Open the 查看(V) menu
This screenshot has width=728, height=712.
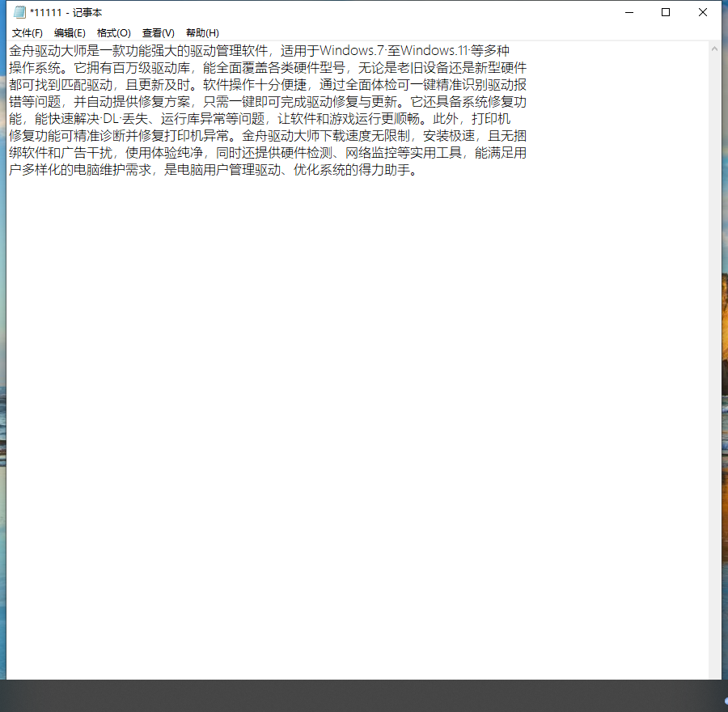click(x=158, y=33)
